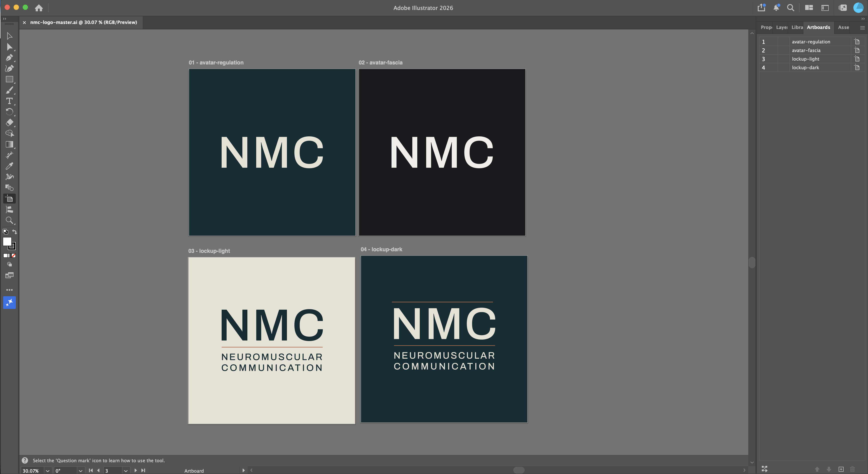
Task: Rearrange all artboards
Action: [765, 469]
